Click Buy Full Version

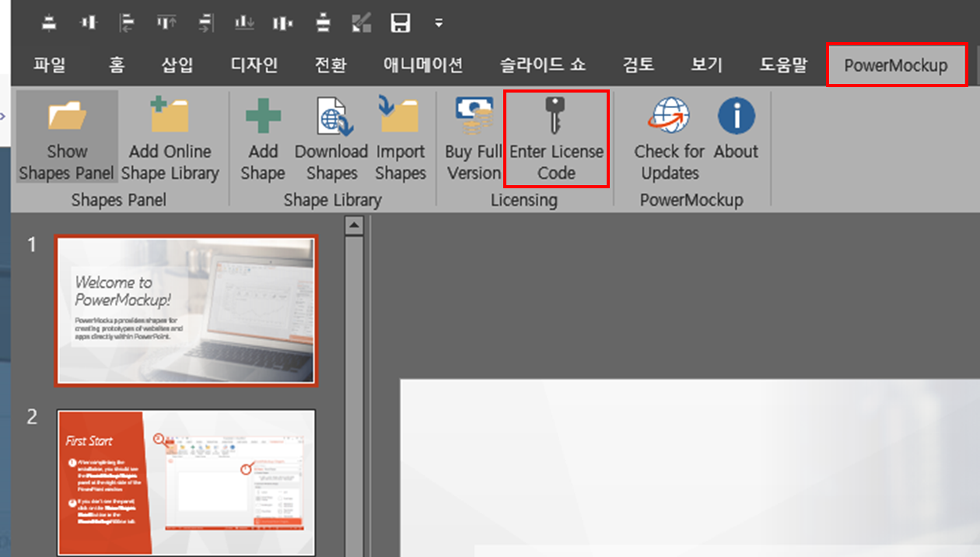click(474, 138)
